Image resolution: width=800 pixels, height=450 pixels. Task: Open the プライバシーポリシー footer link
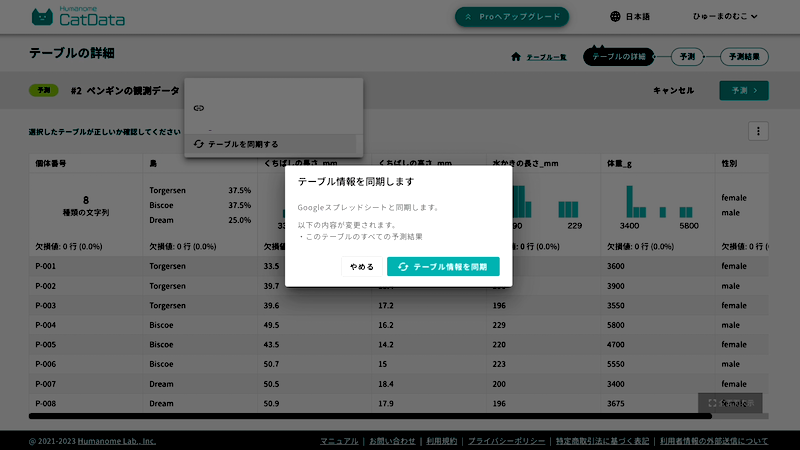tap(506, 440)
